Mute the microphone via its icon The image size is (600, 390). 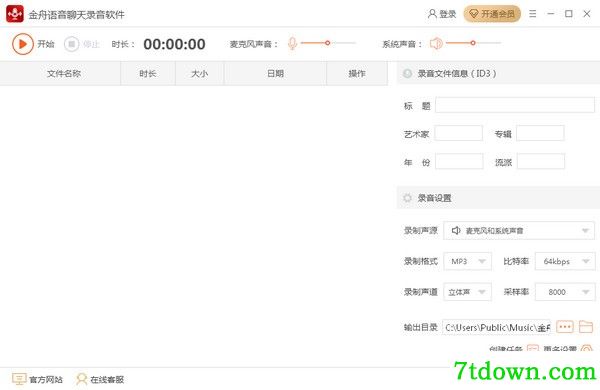292,44
